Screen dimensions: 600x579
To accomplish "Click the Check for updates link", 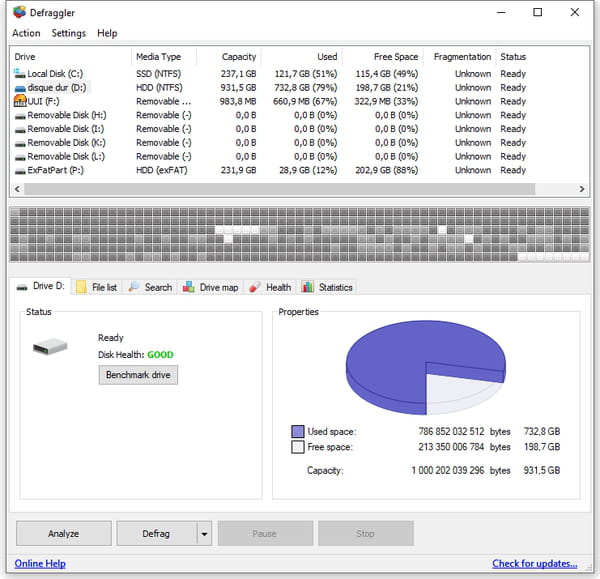I will (x=535, y=564).
